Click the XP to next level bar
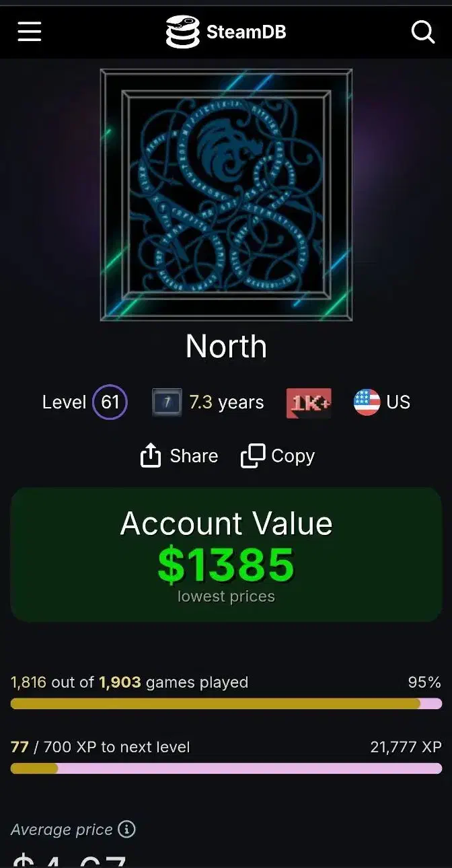The image size is (452, 868). [226, 768]
